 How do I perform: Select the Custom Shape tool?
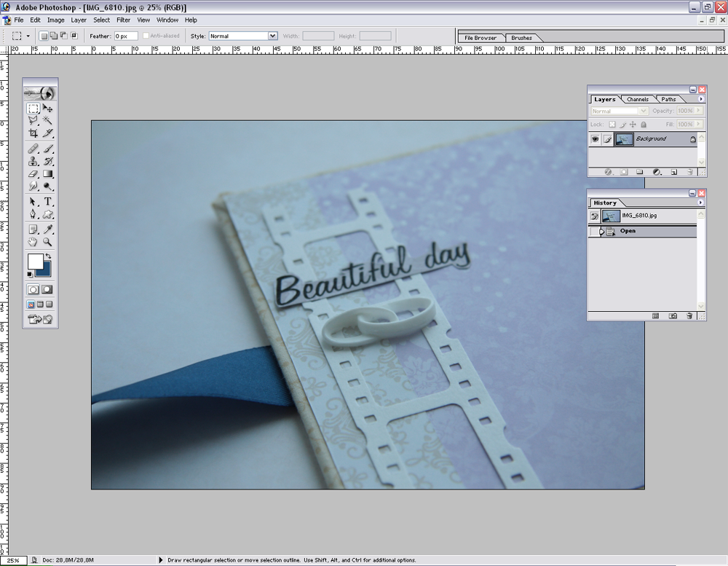[x=47, y=214]
